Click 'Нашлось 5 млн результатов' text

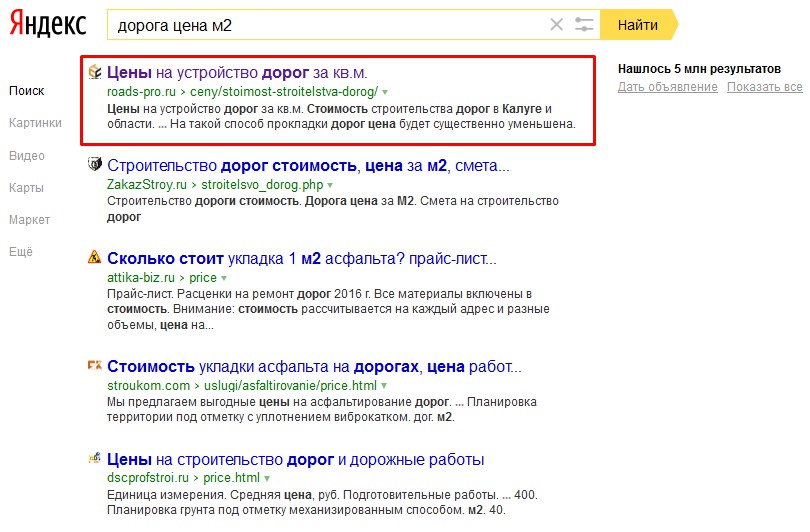699,69
